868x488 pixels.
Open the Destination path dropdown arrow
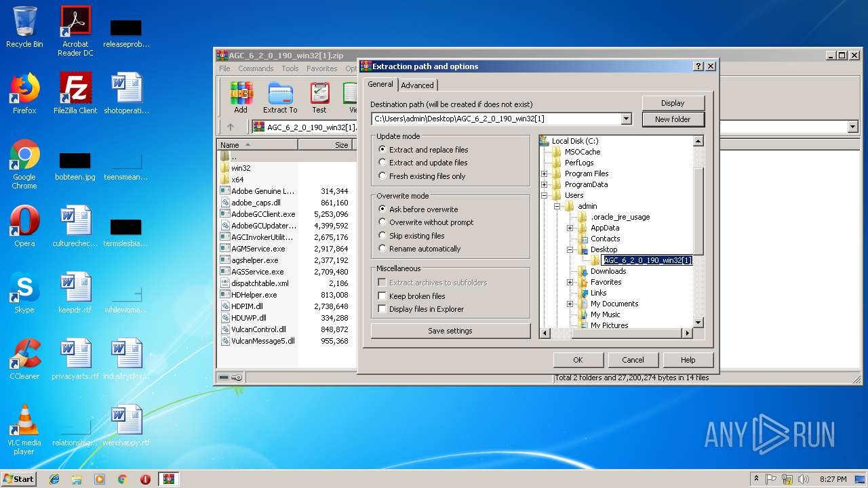point(626,119)
